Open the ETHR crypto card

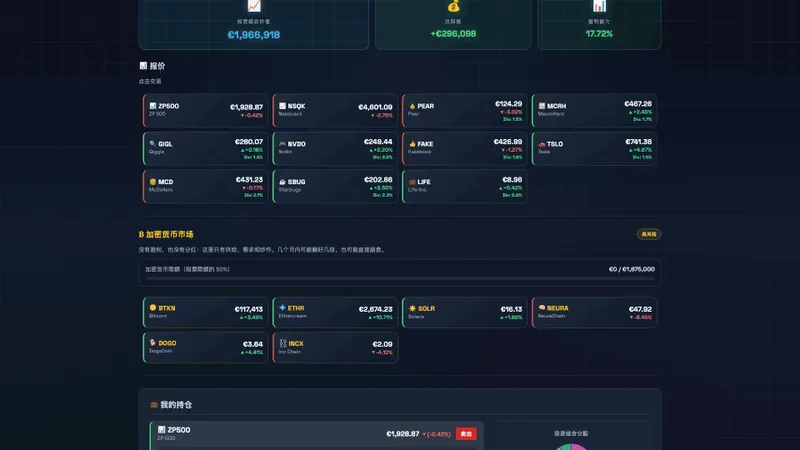pyautogui.click(x=335, y=312)
